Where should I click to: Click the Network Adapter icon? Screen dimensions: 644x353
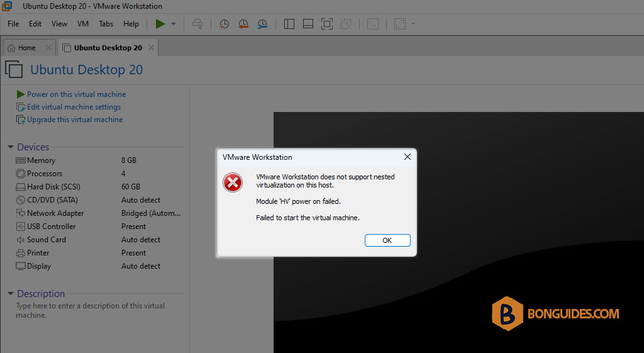[x=21, y=213]
